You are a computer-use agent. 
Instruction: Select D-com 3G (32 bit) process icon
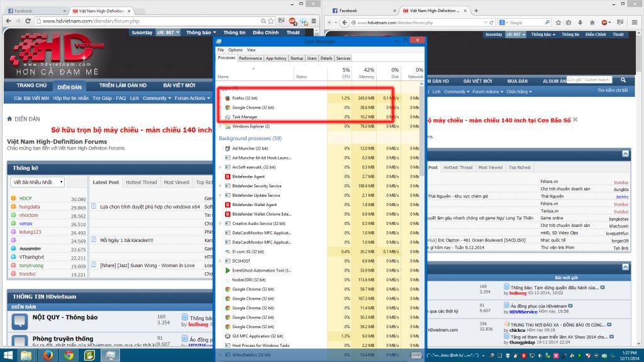pyautogui.click(x=227, y=251)
